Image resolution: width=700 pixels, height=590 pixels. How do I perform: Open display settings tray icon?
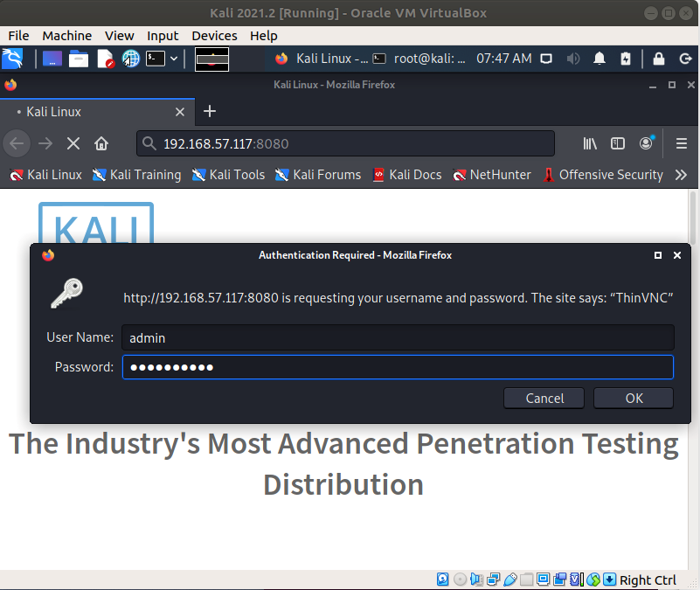[546, 59]
